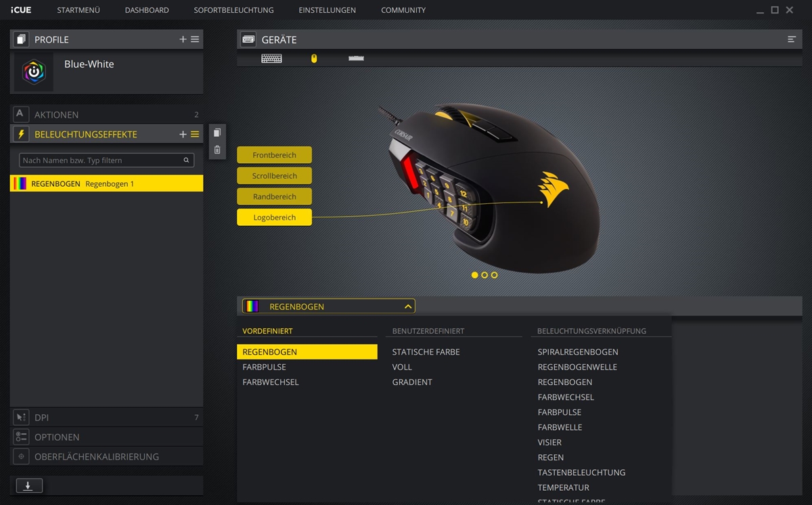Open the Profile hamburger menu
The image size is (812, 505).
click(195, 39)
